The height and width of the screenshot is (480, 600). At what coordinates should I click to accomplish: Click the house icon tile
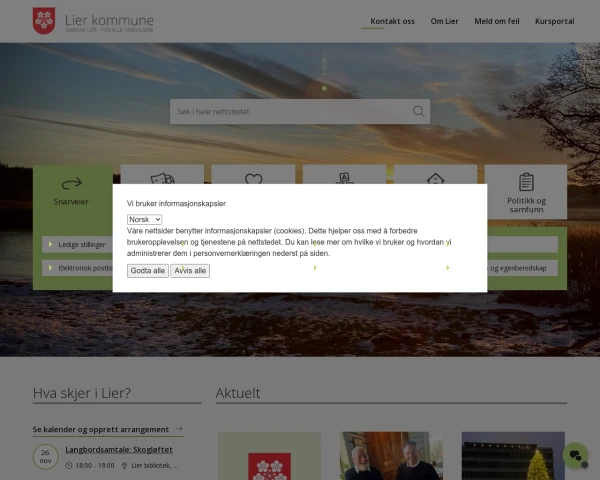tap(435, 178)
